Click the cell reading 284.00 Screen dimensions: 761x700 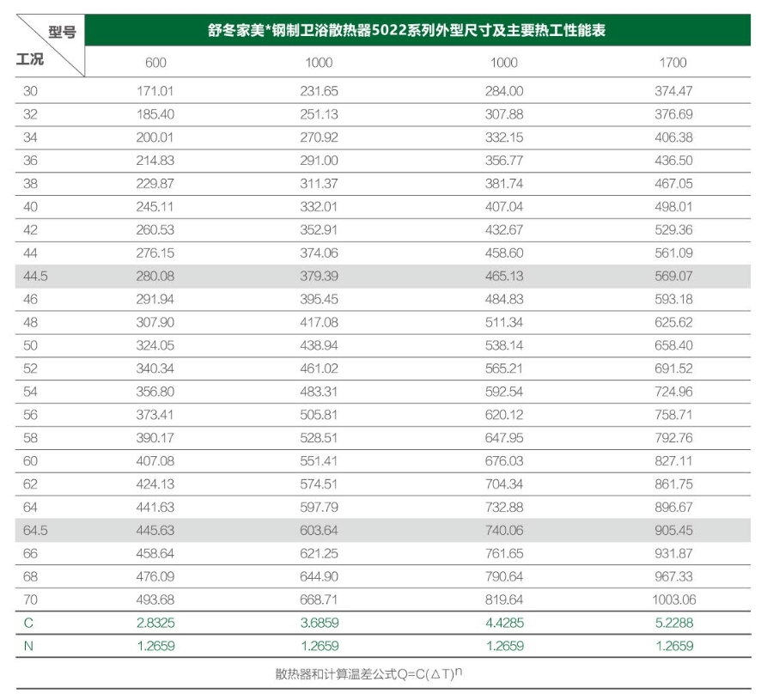point(504,91)
